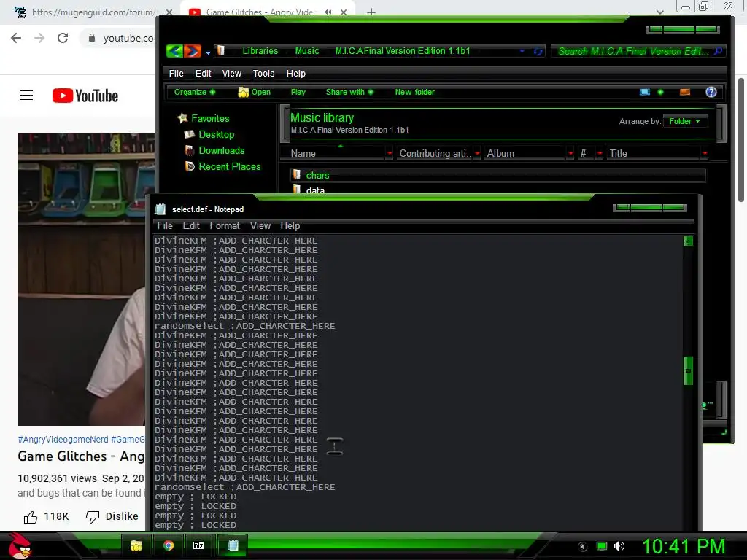Go forward in the Explorer window

coord(192,51)
